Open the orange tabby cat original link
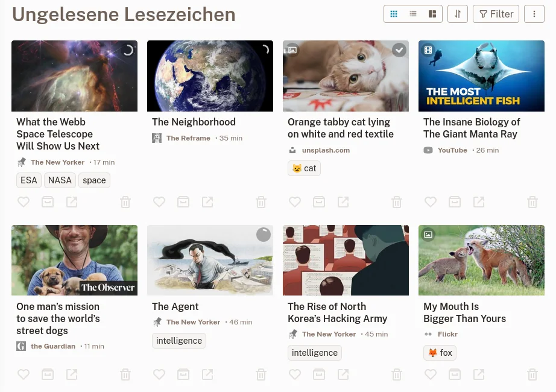The height and width of the screenshot is (392, 556). point(343,202)
